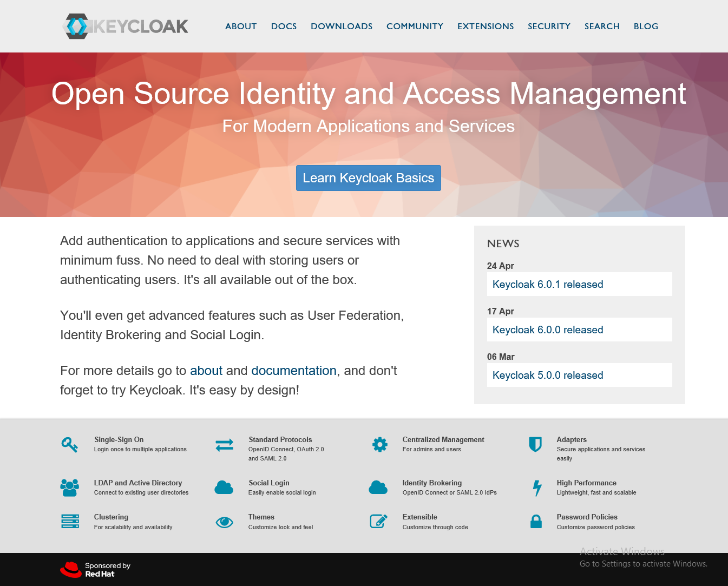Click 'Customize look and feel' text
Image resolution: width=728 pixels, height=586 pixels.
(281, 527)
